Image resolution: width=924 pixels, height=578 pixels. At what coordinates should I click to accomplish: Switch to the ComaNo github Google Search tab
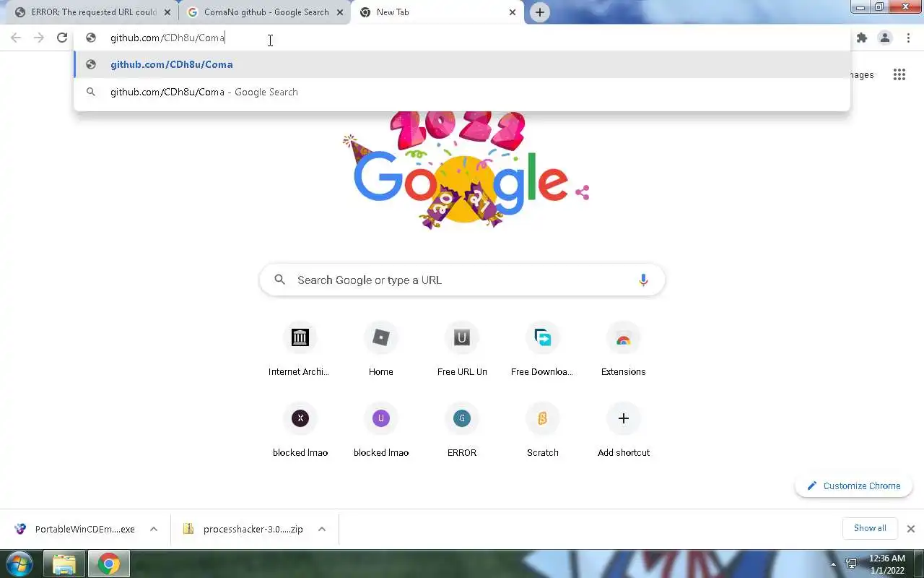pos(264,12)
